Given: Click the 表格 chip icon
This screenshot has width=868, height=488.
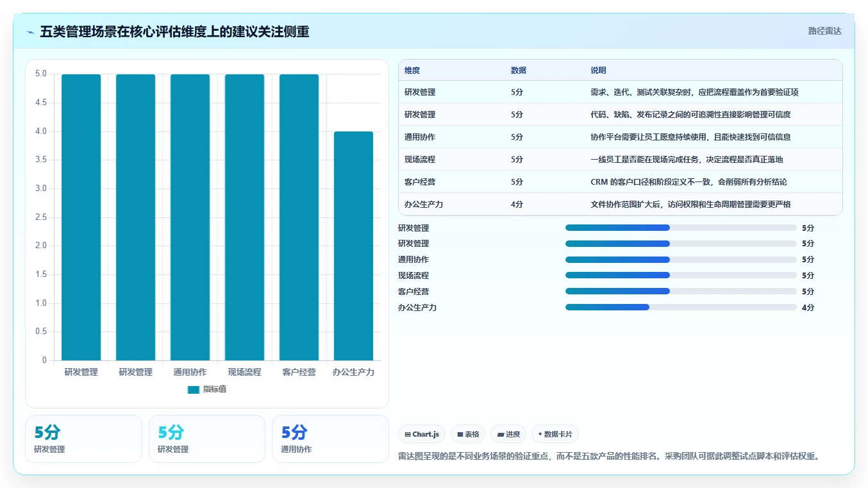Looking at the screenshot, I should (460, 434).
